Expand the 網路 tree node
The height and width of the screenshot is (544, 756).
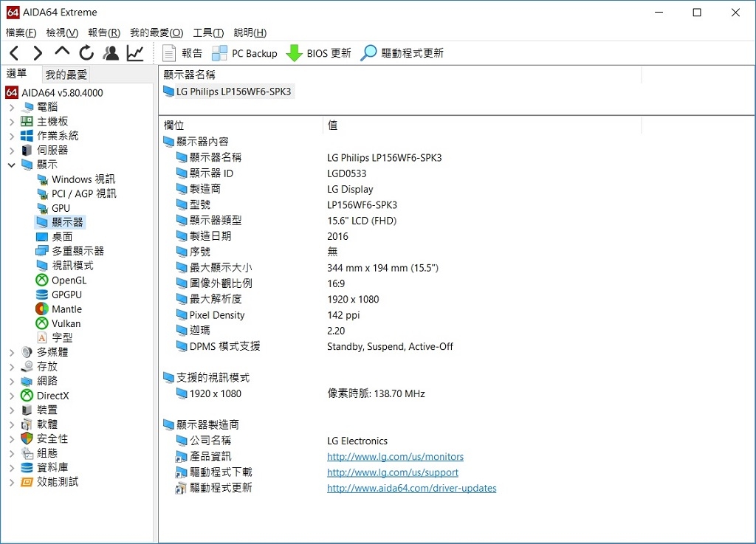pyautogui.click(x=12, y=381)
